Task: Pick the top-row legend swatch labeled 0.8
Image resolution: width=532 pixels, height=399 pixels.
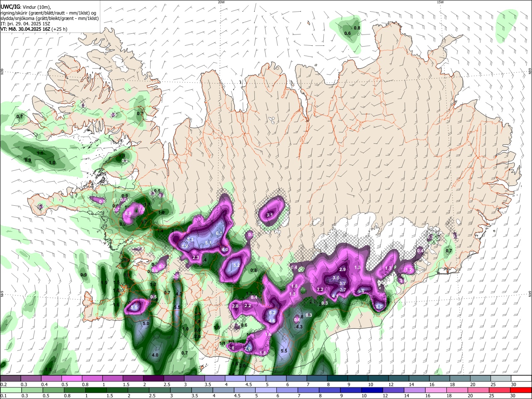Action: click(92, 379)
